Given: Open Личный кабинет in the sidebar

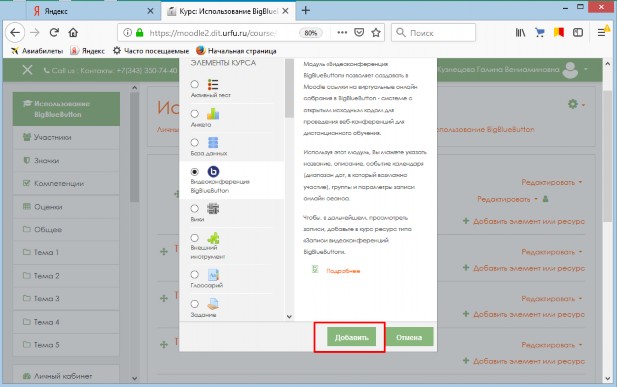Looking at the screenshot, I should click(66, 376).
